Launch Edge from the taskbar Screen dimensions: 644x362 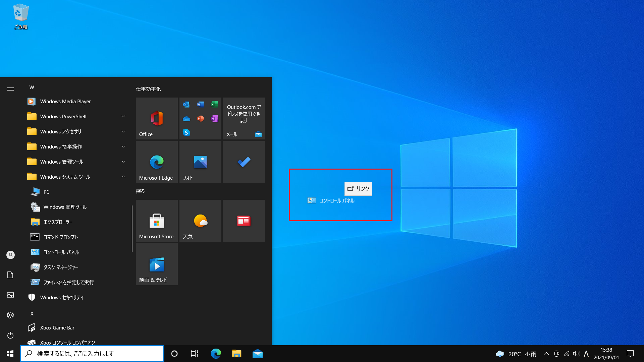pos(216,354)
